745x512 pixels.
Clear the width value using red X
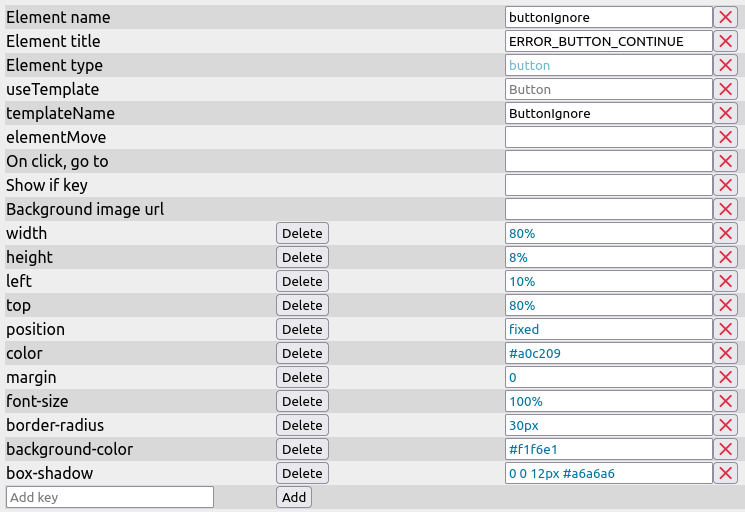[726, 233]
